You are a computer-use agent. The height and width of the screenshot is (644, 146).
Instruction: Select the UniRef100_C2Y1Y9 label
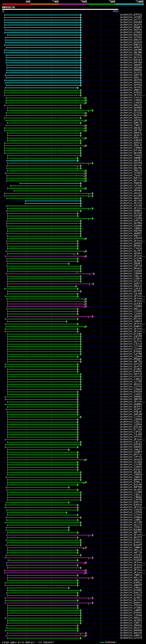pyautogui.click(x=131, y=638)
